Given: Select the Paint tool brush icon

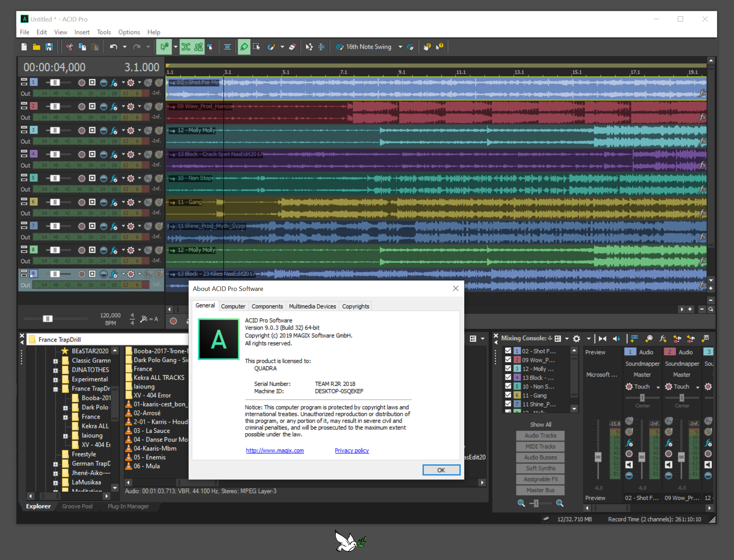Looking at the screenshot, I should pos(271,47).
